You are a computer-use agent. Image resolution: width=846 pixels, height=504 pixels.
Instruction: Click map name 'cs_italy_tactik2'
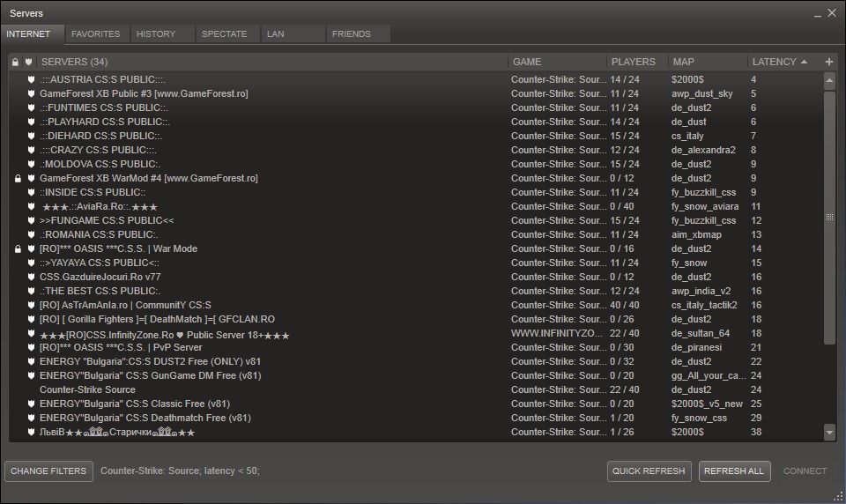[x=704, y=305]
